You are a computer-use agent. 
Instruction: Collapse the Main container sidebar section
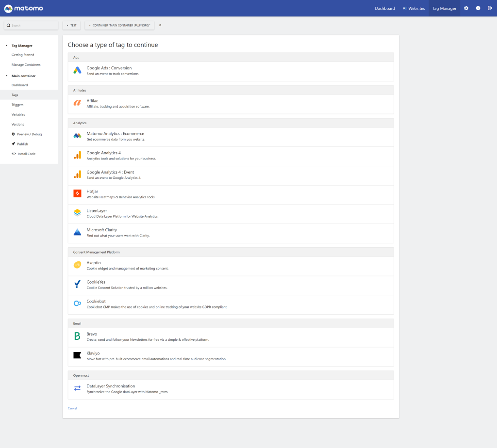[7, 76]
